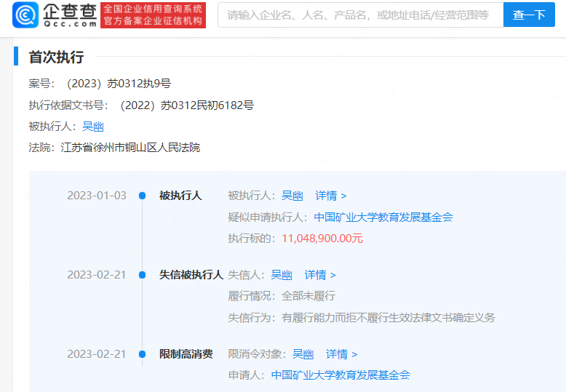The image size is (566, 392).
Task: Click the 查一下 search button
Action: [529, 15]
